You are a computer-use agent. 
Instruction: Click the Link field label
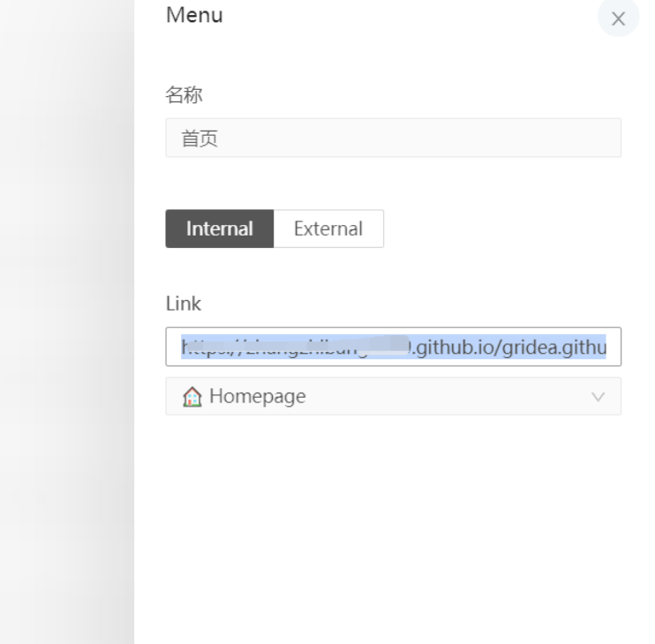(183, 304)
